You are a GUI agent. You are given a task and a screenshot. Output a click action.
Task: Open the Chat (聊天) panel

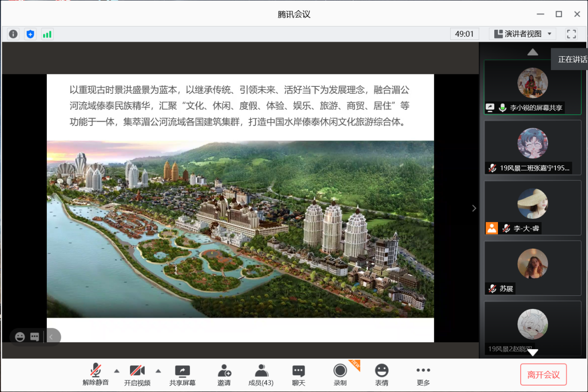tap(298, 375)
